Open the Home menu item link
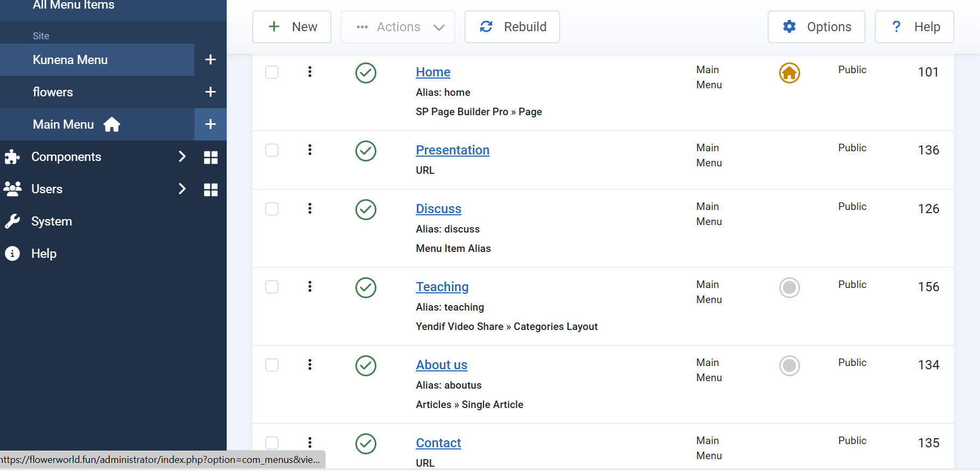Image resolution: width=980 pixels, height=471 pixels. [x=433, y=72]
